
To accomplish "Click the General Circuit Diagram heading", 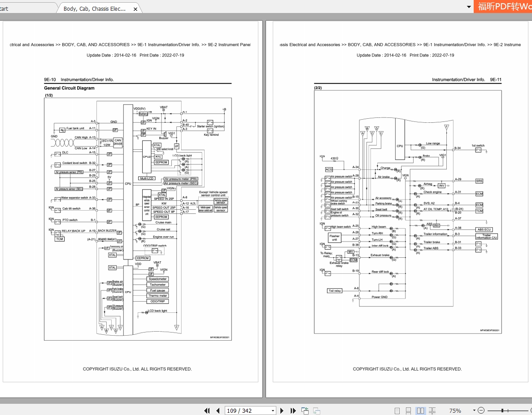I will pos(69,88).
